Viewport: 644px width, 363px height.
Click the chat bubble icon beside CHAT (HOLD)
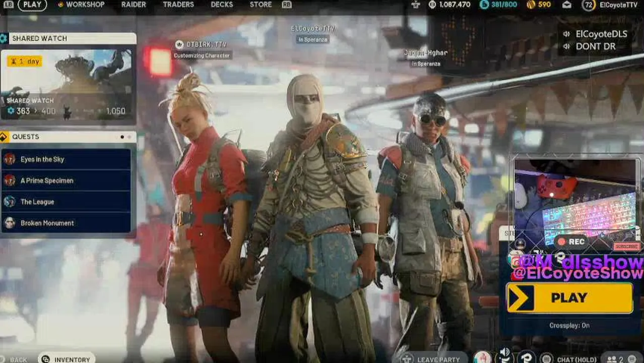click(546, 358)
